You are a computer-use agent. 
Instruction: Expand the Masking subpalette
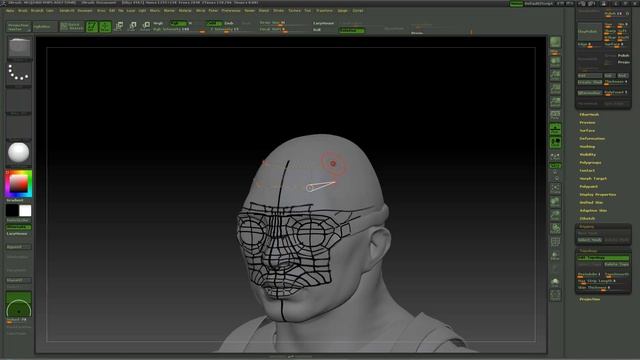point(587,147)
